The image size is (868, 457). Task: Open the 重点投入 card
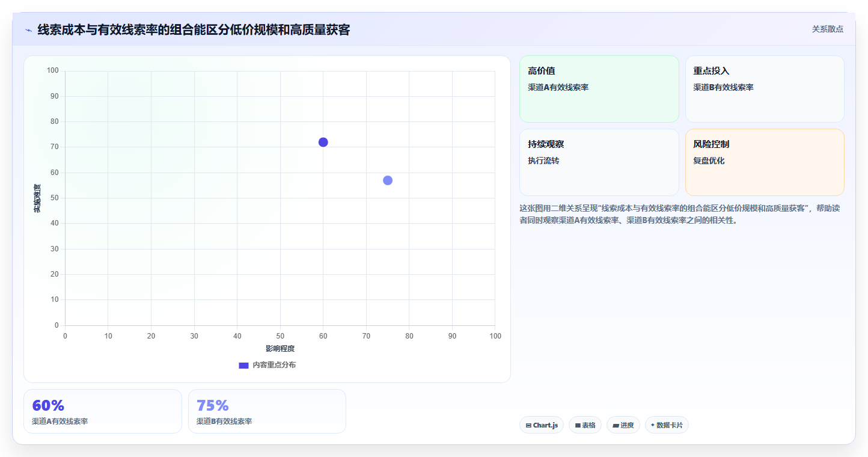click(765, 89)
